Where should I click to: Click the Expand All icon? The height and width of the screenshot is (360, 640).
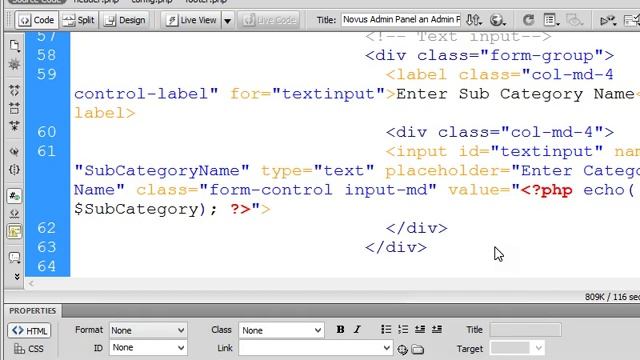point(14,126)
